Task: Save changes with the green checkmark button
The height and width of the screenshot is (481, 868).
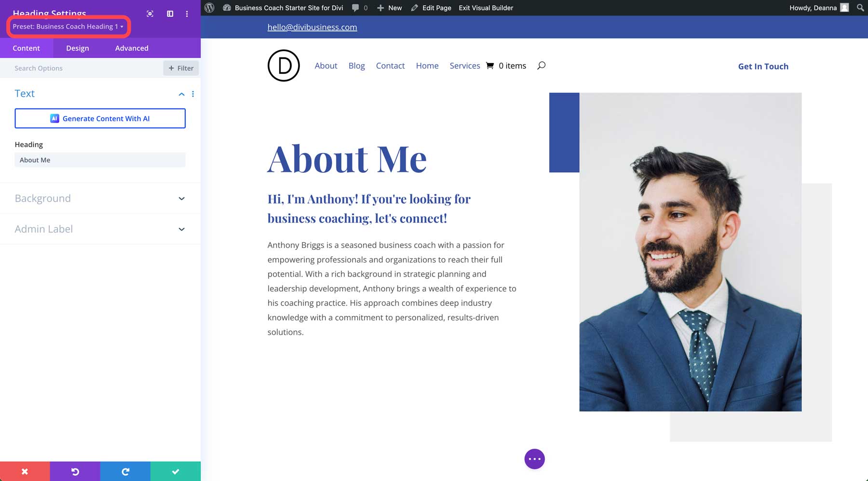Action: 176,471
